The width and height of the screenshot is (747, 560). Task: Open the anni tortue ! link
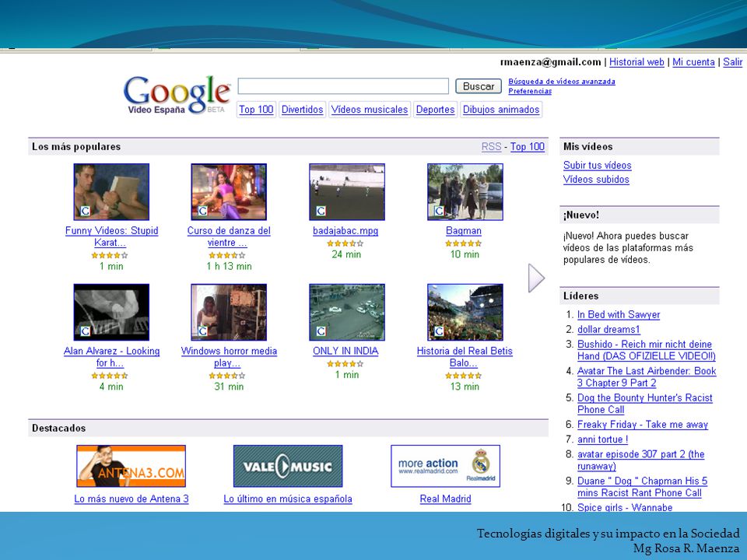coord(602,439)
